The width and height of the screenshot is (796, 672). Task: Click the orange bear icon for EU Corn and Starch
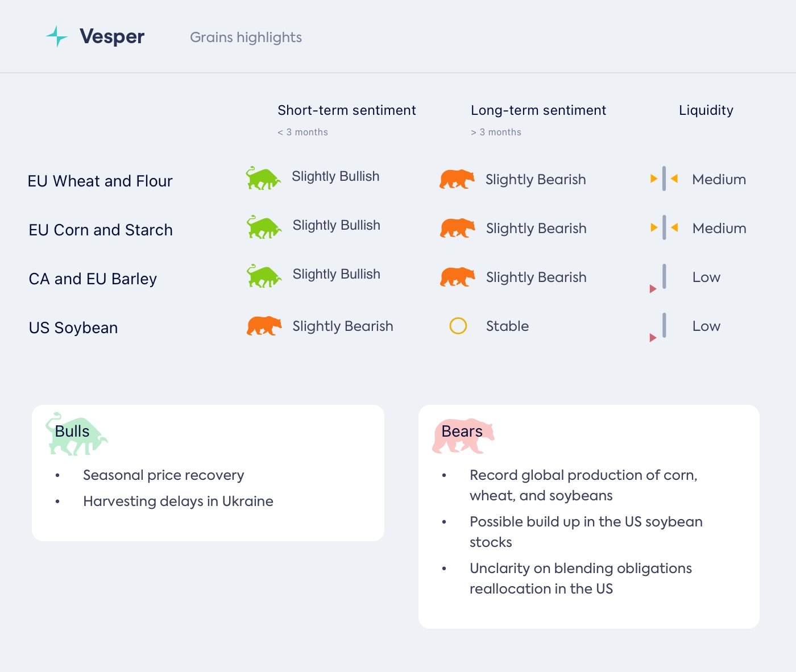pos(457,229)
